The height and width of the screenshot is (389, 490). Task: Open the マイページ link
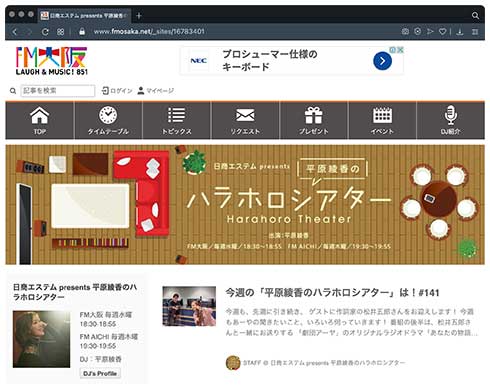click(x=156, y=91)
